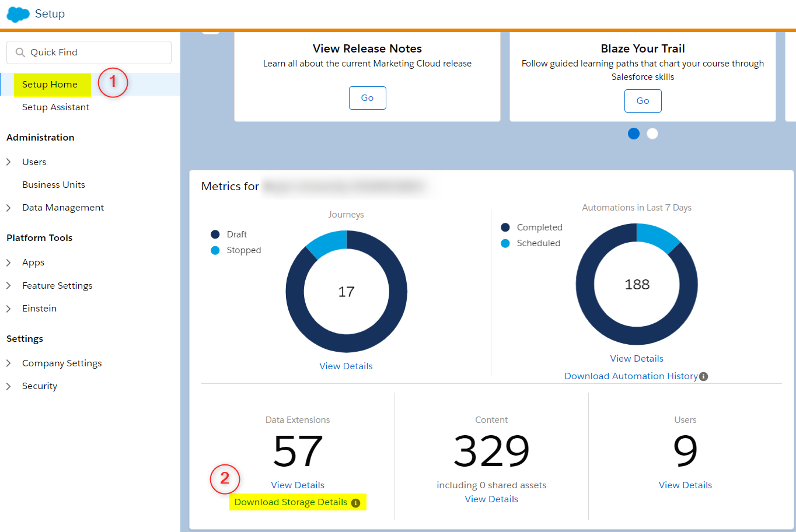
Task: Click the Stopped legend dot under Journeys
Action: click(x=215, y=250)
